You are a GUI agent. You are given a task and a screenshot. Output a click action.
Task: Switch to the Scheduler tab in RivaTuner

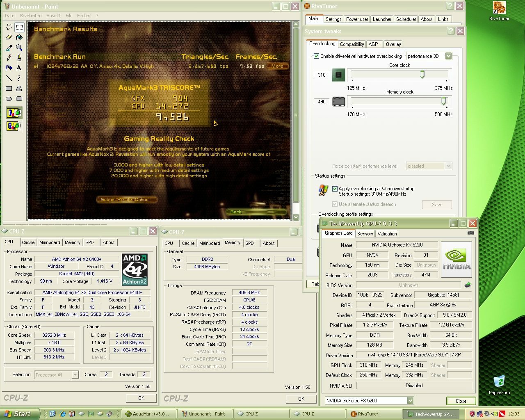click(x=406, y=19)
